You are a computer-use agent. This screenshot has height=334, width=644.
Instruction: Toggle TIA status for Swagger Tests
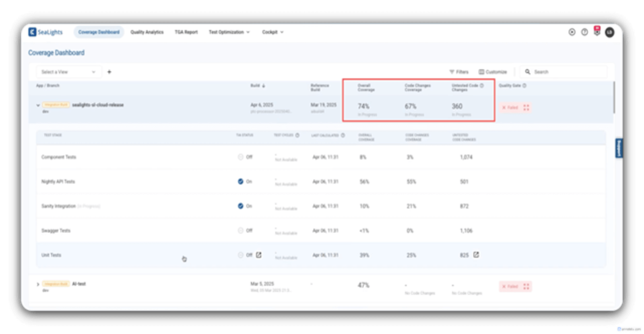pyautogui.click(x=240, y=231)
